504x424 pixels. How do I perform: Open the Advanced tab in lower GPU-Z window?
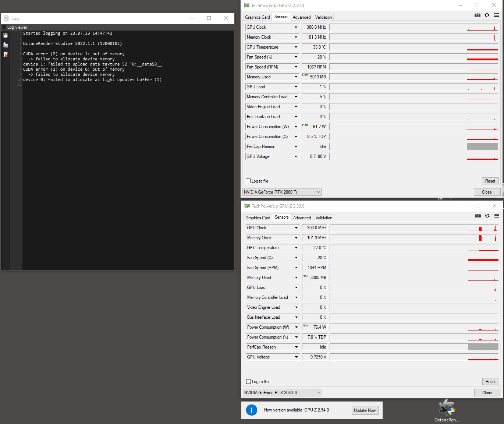click(302, 218)
